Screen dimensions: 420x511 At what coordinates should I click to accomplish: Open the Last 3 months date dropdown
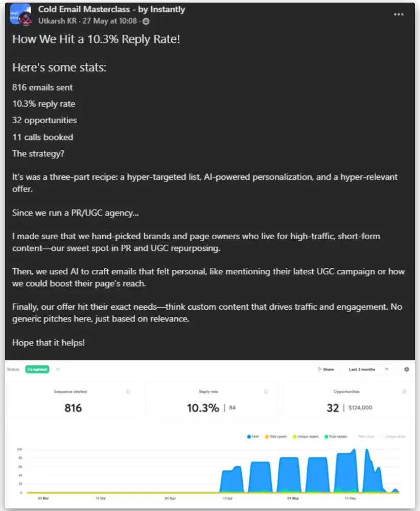369,369
